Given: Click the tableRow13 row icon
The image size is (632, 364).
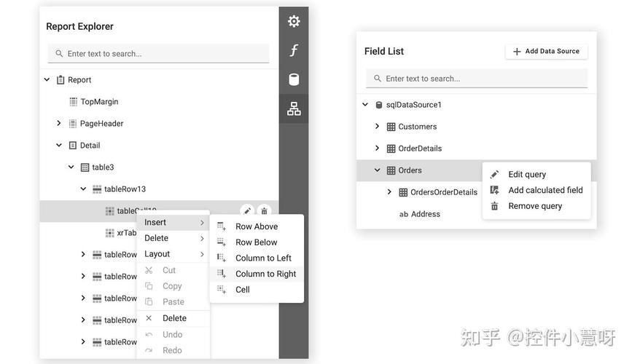Looking at the screenshot, I should click(x=97, y=189).
